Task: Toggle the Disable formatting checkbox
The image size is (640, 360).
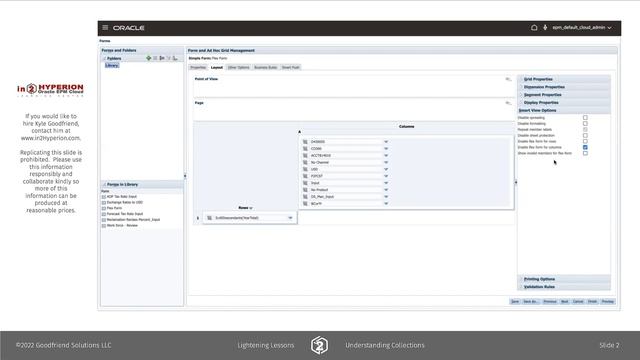Action: click(x=585, y=123)
